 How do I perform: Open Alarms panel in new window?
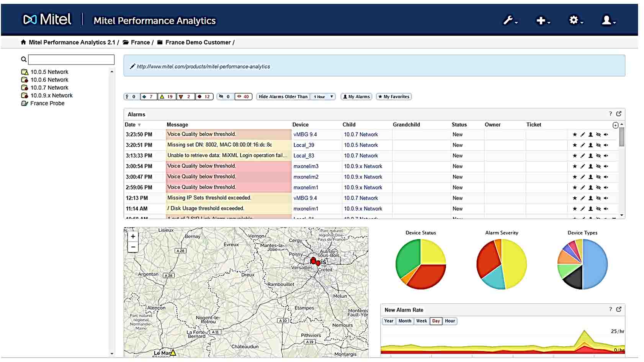pyautogui.click(x=619, y=114)
